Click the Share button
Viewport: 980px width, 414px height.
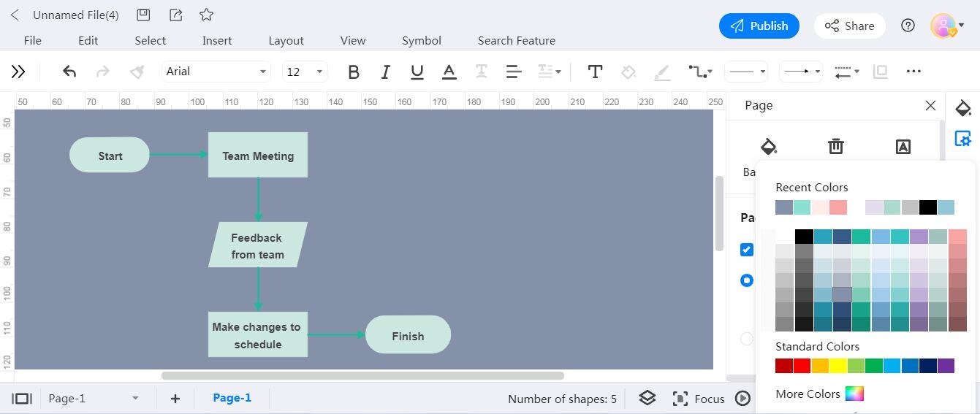coord(849,26)
